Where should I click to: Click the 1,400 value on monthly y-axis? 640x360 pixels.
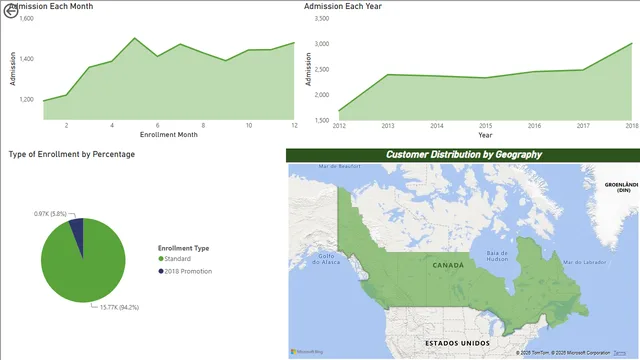27,59
